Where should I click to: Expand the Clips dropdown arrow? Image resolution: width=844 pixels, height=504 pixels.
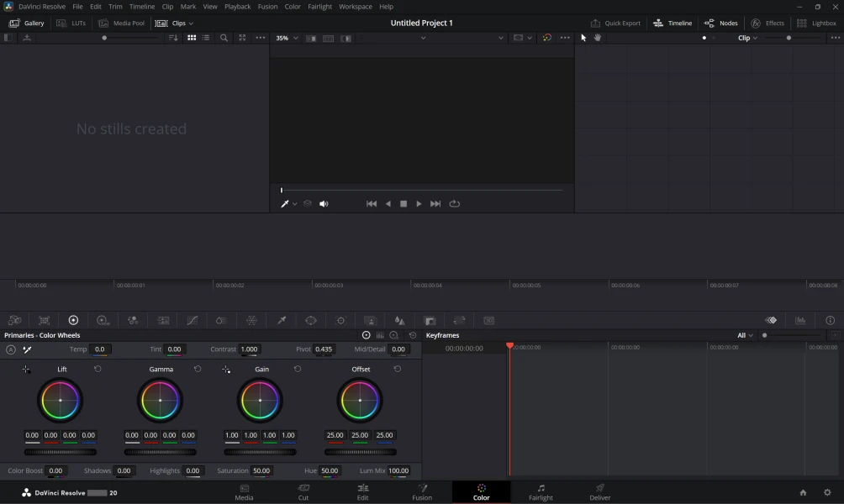(x=191, y=24)
